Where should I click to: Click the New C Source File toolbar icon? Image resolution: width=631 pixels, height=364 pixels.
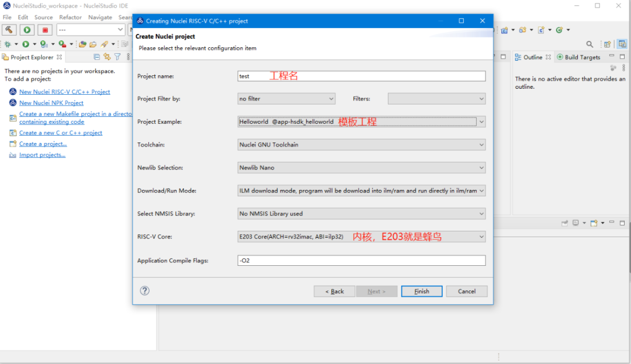click(x=541, y=30)
